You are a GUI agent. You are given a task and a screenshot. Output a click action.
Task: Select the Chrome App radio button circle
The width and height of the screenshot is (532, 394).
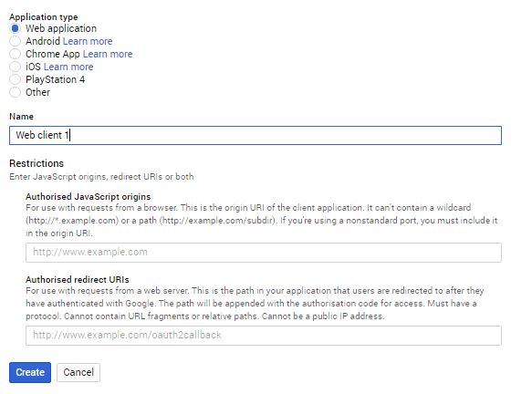pyautogui.click(x=15, y=54)
